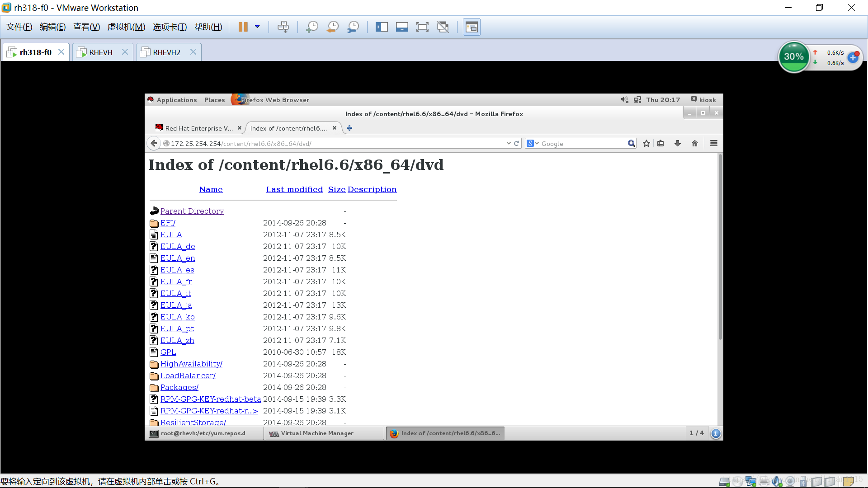Open the 帮助(H) menu

click(x=208, y=27)
